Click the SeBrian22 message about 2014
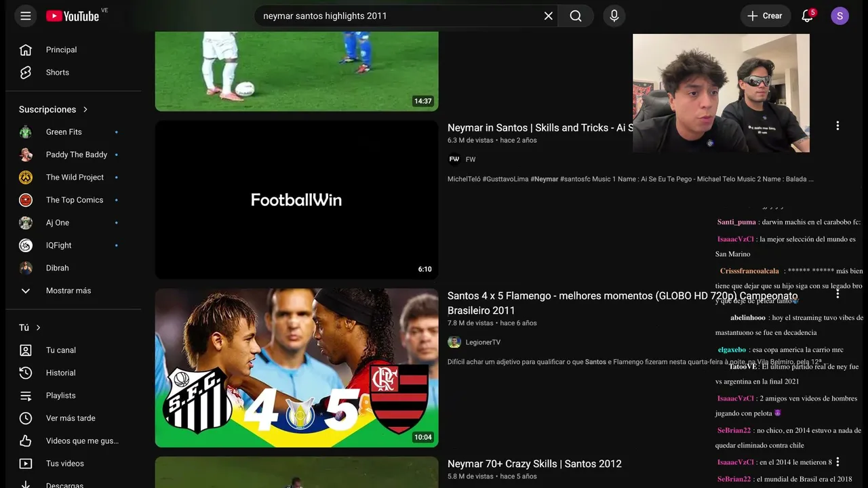 pos(789,437)
